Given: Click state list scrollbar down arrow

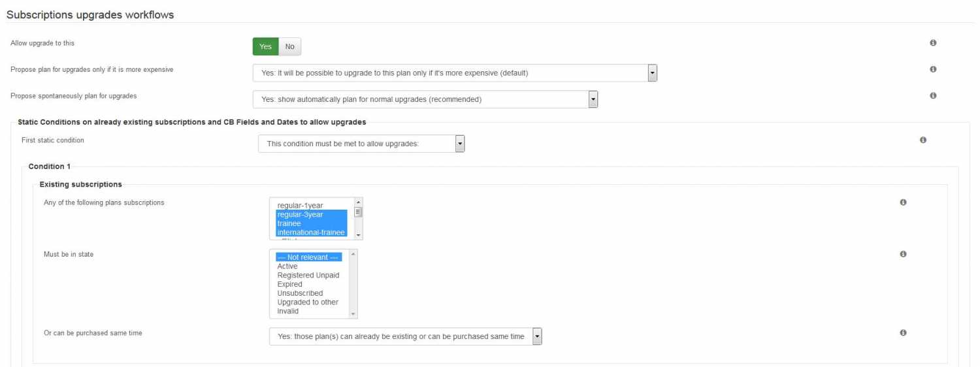Looking at the screenshot, I should click(x=353, y=313).
